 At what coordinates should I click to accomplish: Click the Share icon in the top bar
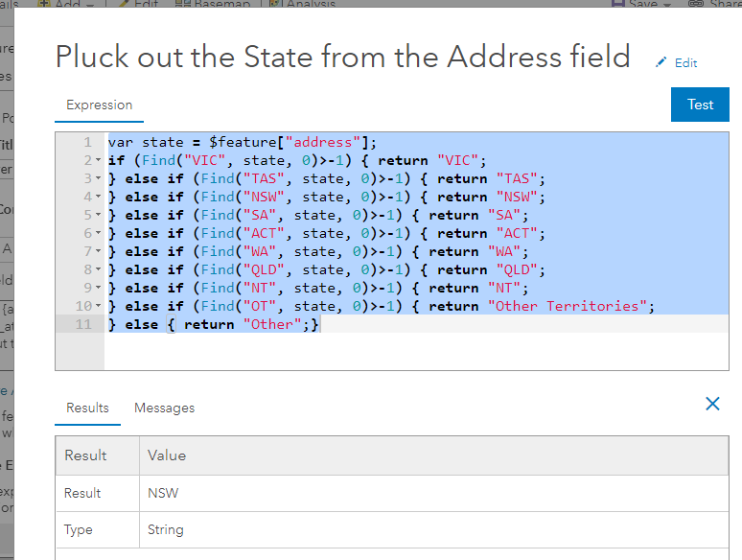(695, 4)
